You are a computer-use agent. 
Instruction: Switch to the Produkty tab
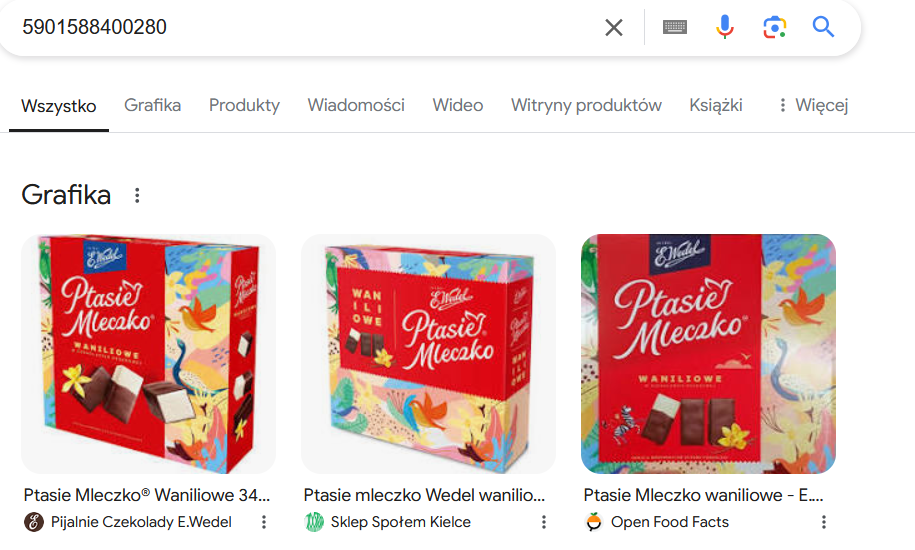coord(244,105)
